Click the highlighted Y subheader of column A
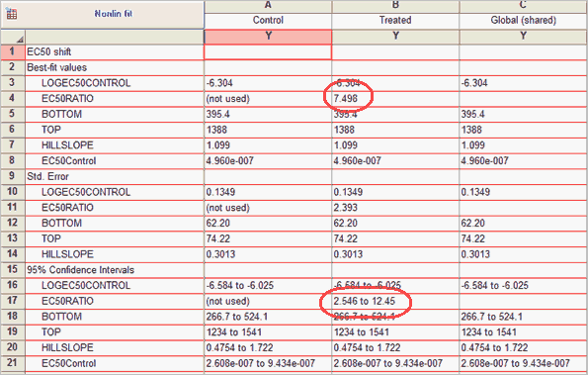The image size is (588, 375). click(x=268, y=37)
